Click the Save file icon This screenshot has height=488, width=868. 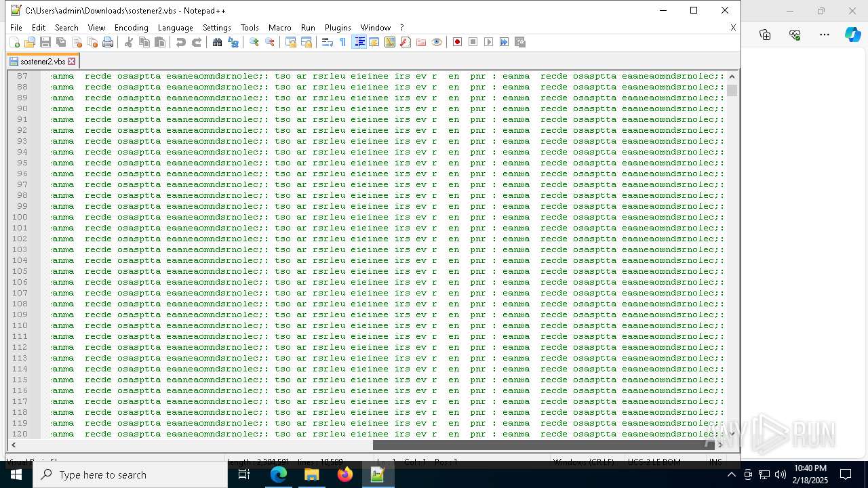[45, 42]
